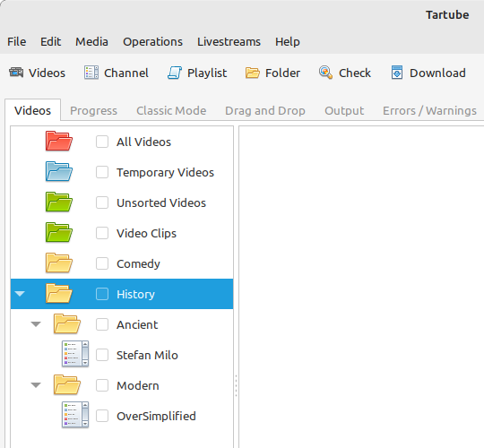Viewport: 484px width, 448px height.
Task: Open the Edit menu
Action: click(x=50, y=41)
